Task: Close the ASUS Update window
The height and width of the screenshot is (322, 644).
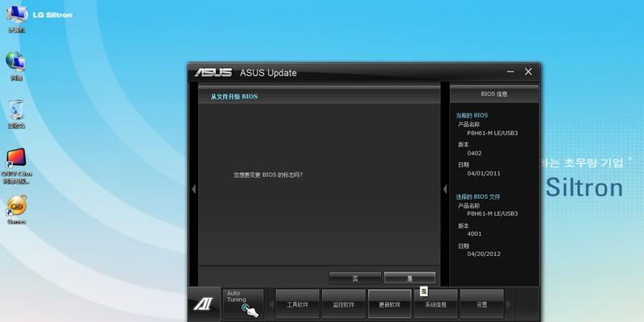Action: [528, 72]
